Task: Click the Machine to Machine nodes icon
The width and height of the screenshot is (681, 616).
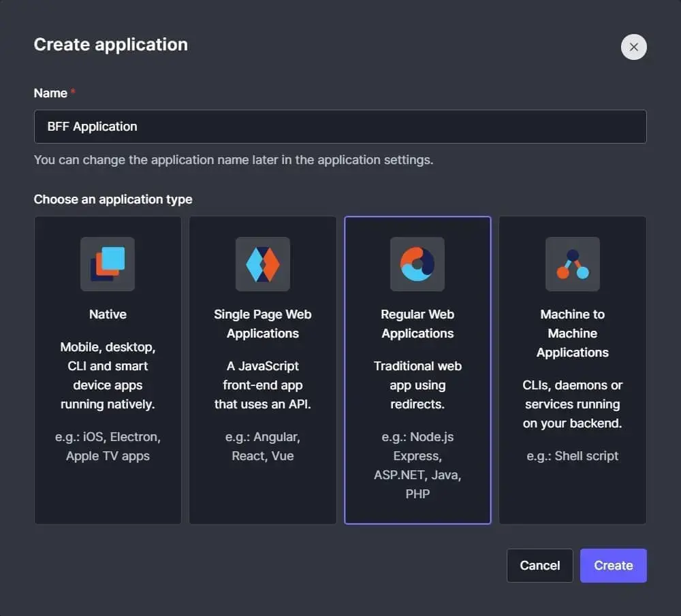Action: [573, 264]
